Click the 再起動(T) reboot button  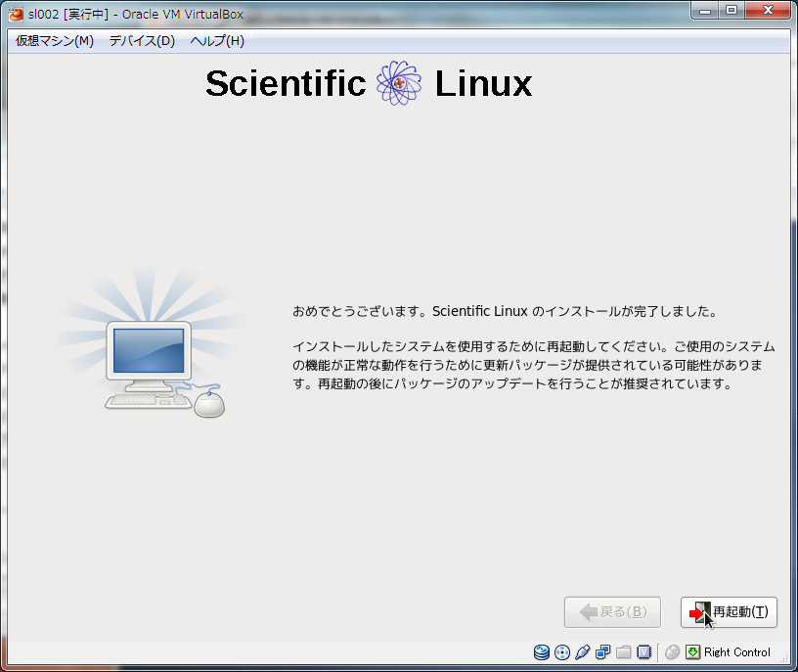tap(729, 612)
